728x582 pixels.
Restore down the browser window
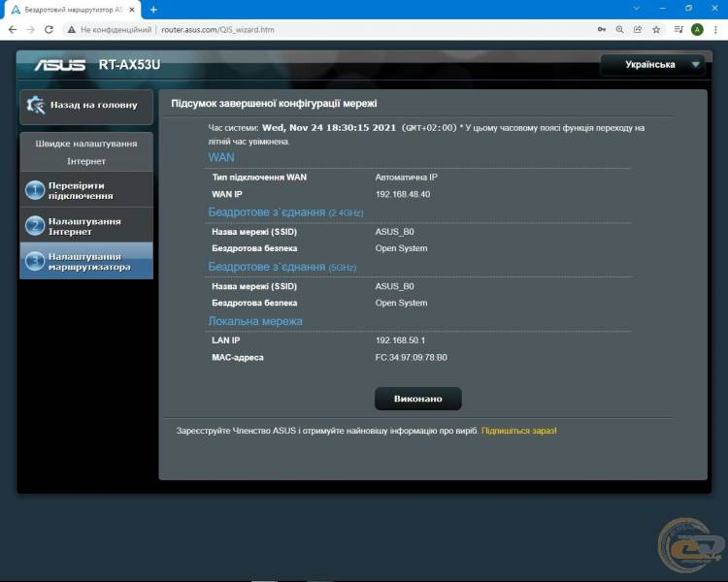[x=688, y=9]
